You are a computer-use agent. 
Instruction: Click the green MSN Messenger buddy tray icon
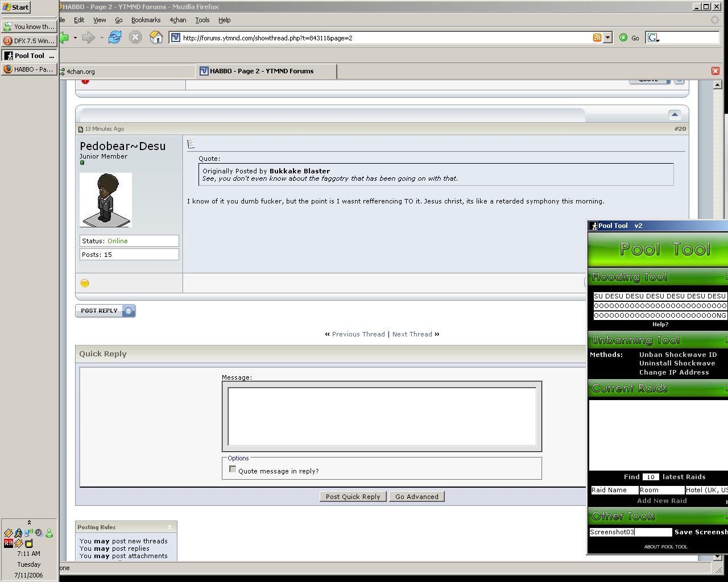pos(49,533)
